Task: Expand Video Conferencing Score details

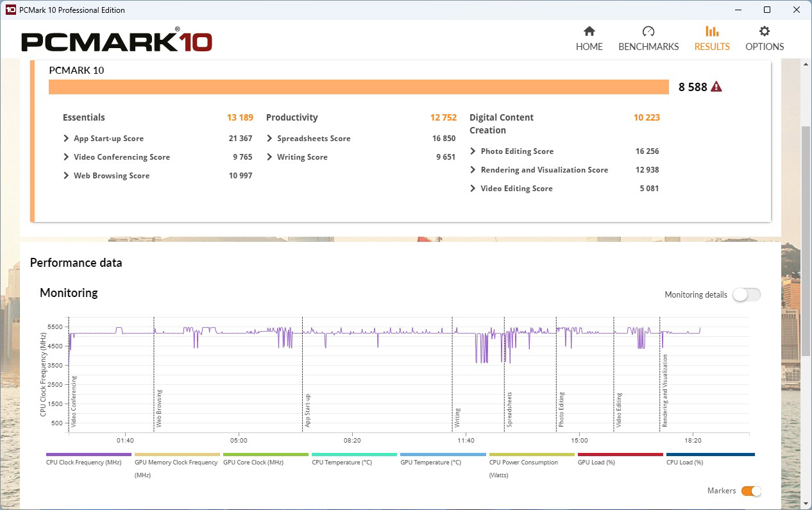Action: (66, 157)
